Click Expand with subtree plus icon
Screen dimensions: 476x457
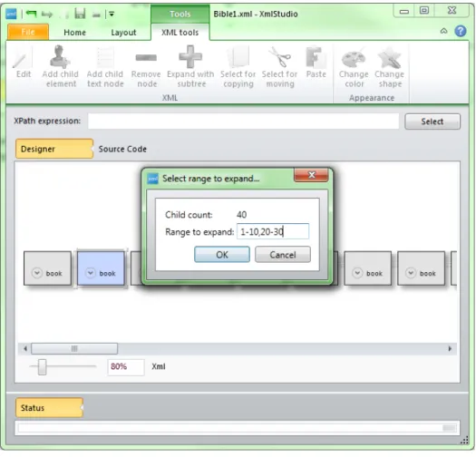(x=190, y=57)
